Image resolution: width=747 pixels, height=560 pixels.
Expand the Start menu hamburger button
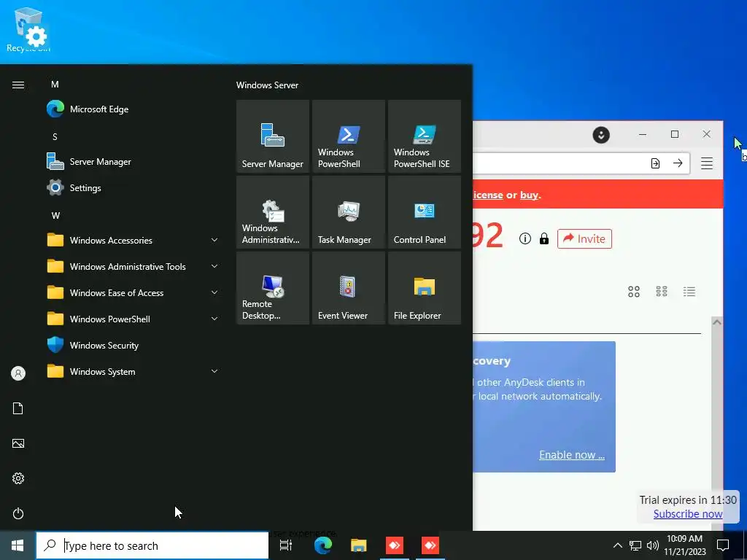(18, 85)
